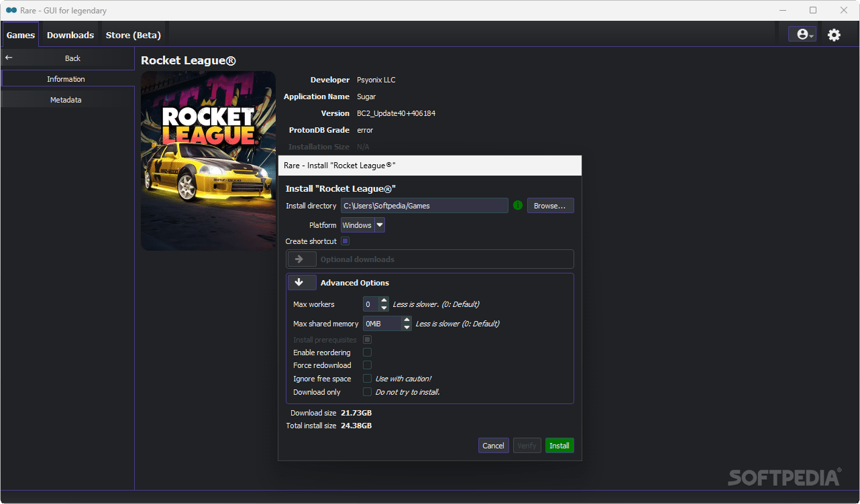Toggle the Create shortcut checkbox
860x504 pixels.
tap(345, 241)
